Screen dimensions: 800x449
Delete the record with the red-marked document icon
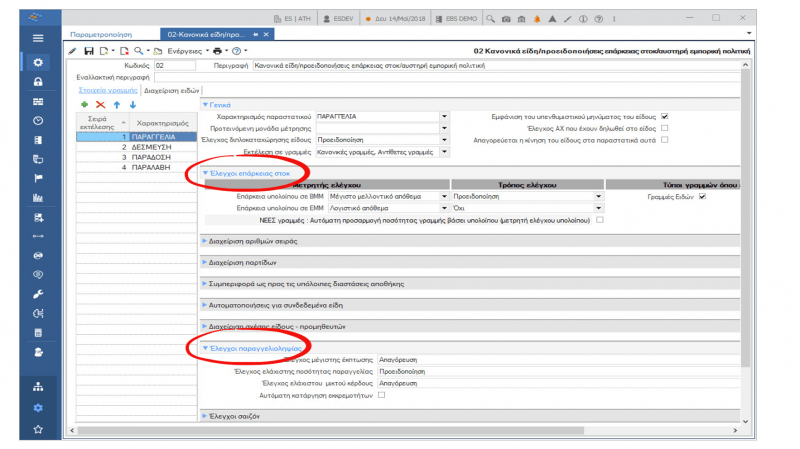124,51
